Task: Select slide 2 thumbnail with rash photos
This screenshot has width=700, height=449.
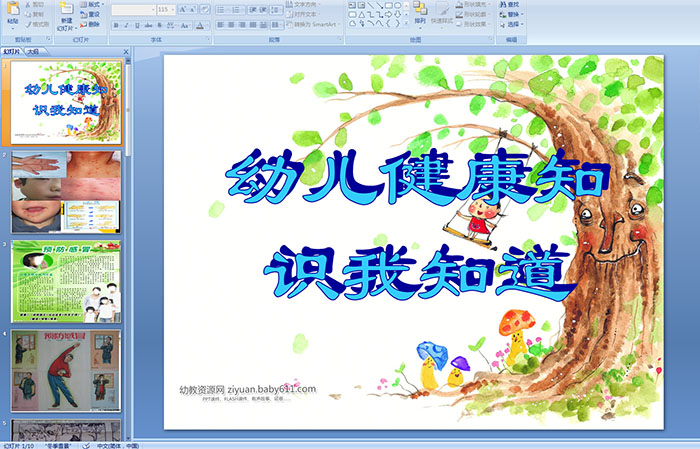Action: (66, 192)
